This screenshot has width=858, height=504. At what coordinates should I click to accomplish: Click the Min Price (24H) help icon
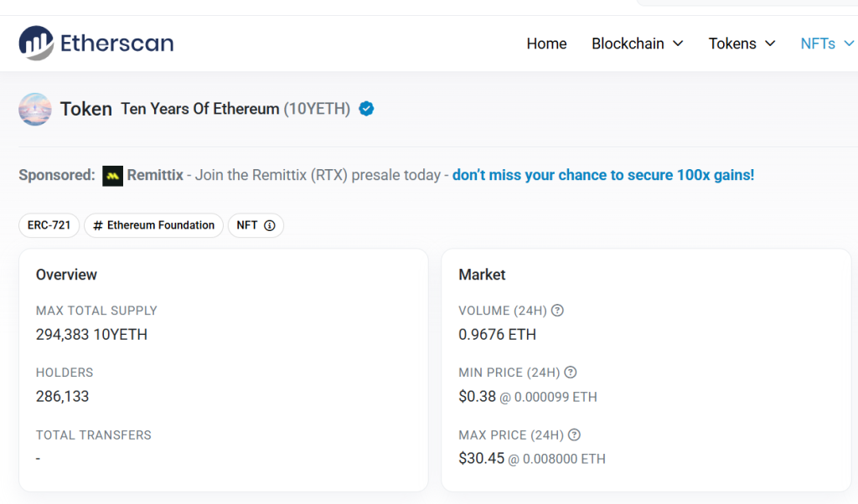pos(571,373)
